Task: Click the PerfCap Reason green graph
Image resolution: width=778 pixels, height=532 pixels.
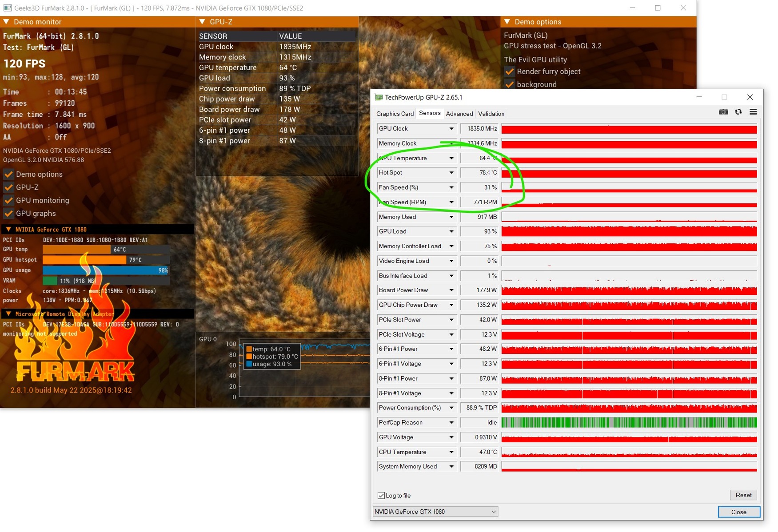Action: tap(629, 422)
